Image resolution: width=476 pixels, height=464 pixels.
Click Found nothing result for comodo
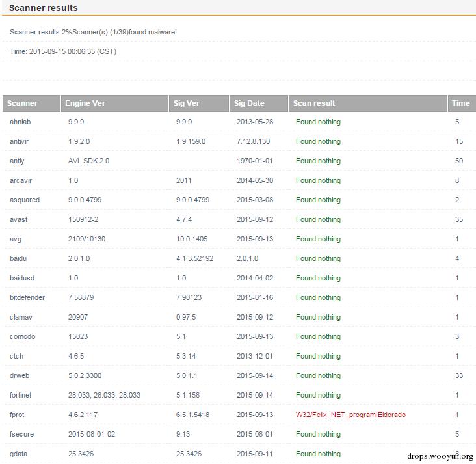tap(318, 336)
